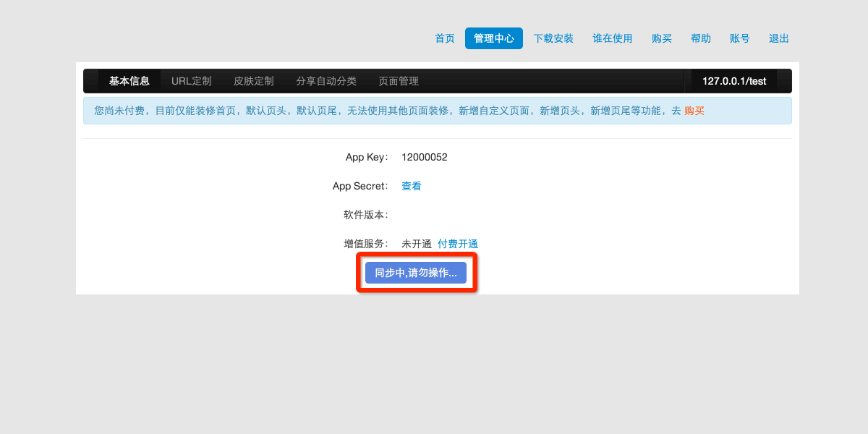Click 退出 to log out

click(779, 38)
